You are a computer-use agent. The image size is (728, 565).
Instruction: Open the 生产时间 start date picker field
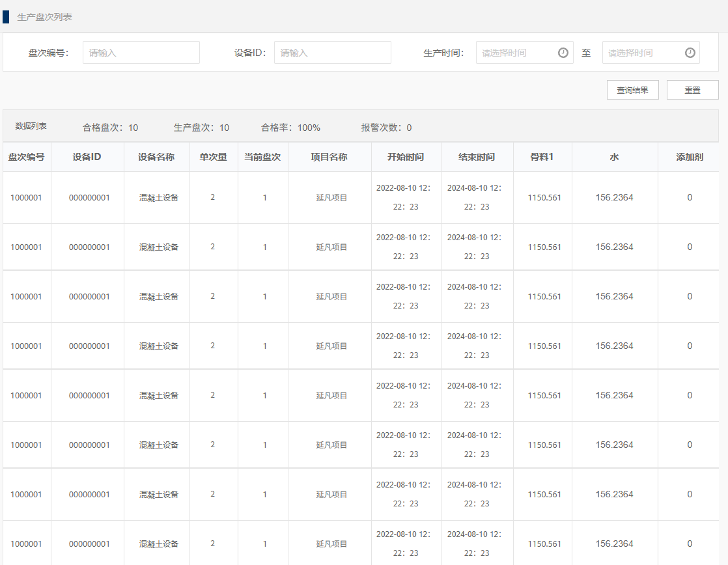click(518, 53)
